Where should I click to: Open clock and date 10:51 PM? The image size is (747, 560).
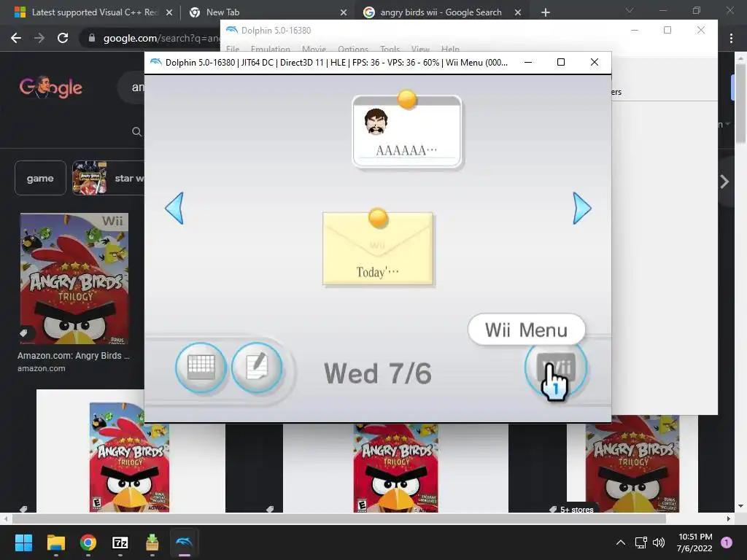[x=694, y=542]
